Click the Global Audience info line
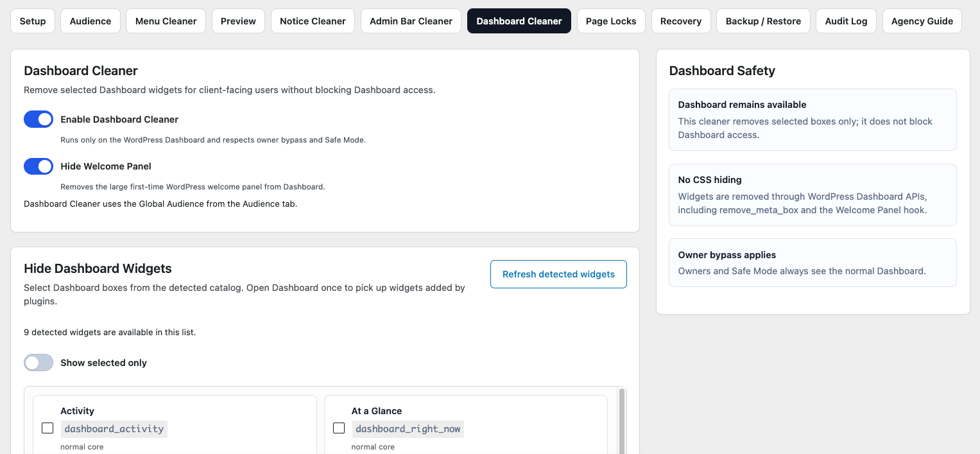Image resolution: width=980 pixels, height=454 pixels. (x=160, y=204)
